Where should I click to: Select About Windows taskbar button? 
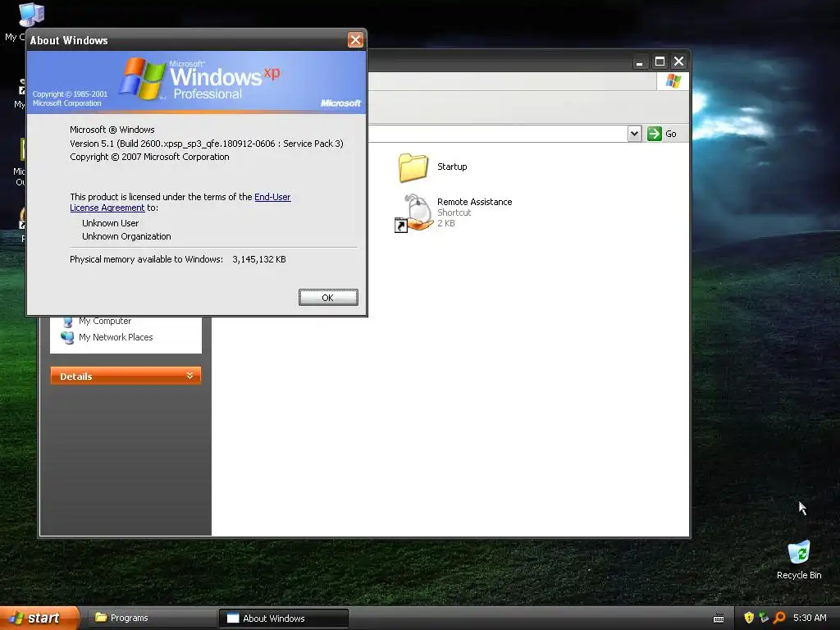[x=283, y=619]
